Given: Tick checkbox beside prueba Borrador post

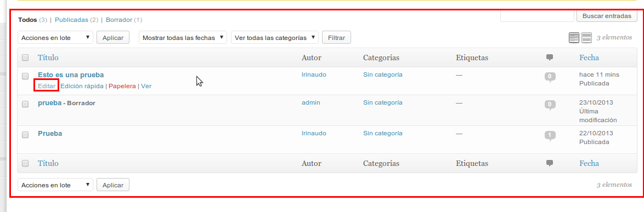Looking at the screenshot, I should [x=25, y=104].
